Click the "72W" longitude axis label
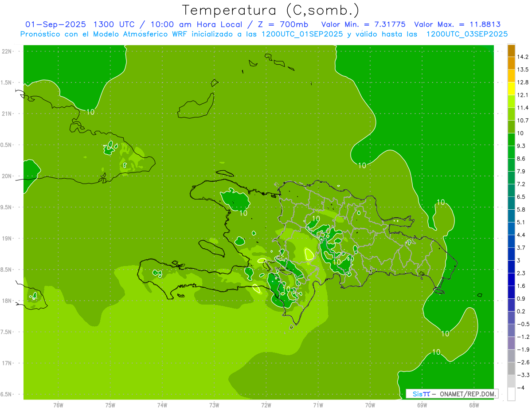Viewport: 532px width, 411px height. (266, 405)
